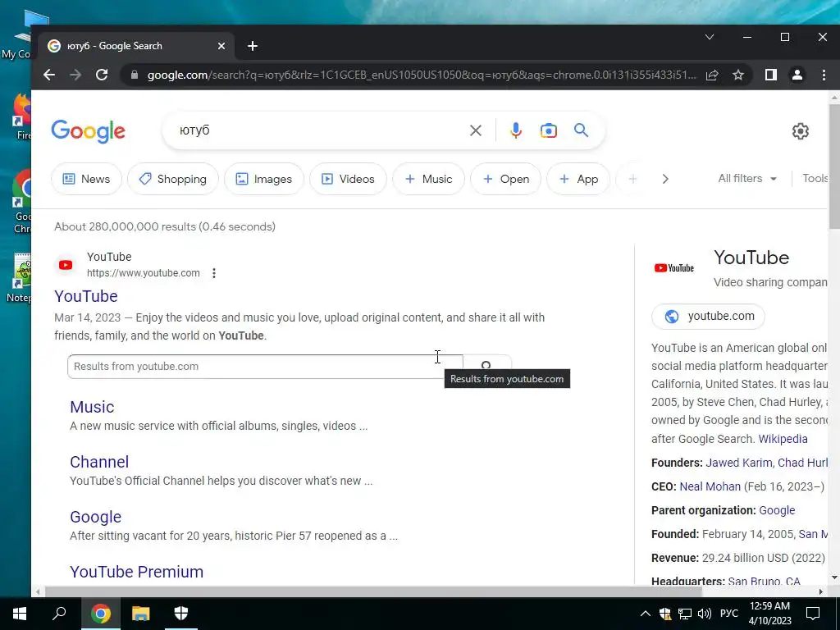840x630 pixels.
Task: Open Chrome side panel
Action: point(771,75)
